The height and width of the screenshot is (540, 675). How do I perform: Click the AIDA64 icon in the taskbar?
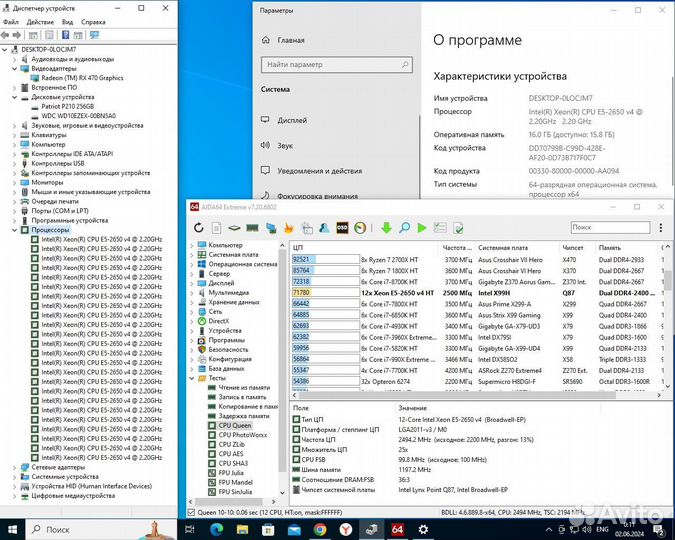[x=397, y=529]
